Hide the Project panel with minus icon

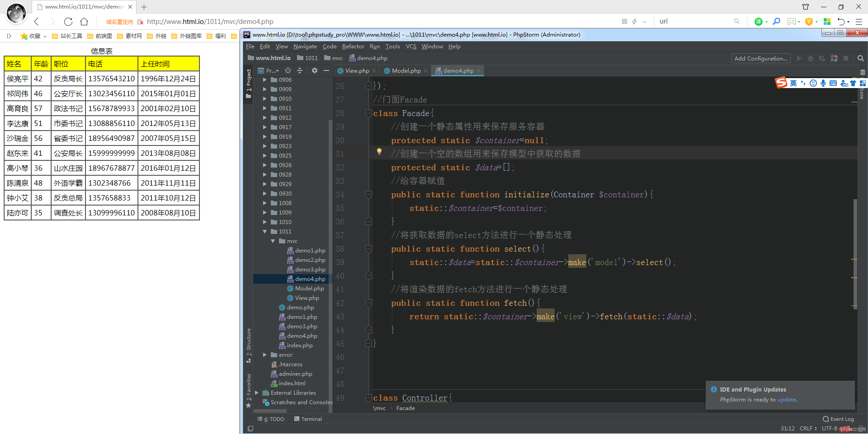click(326, 70)
